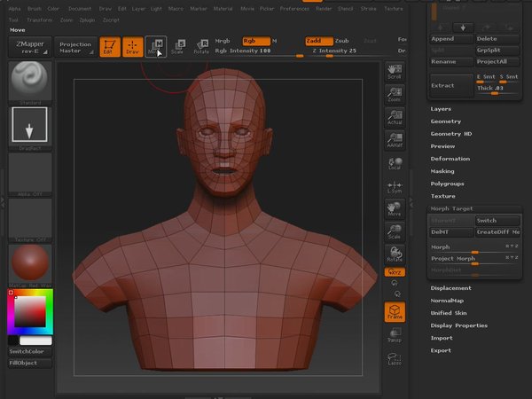Screen dimensions: 532x399
Task: Click the Scroll canvas navigation icon
Action: [394, 73]
